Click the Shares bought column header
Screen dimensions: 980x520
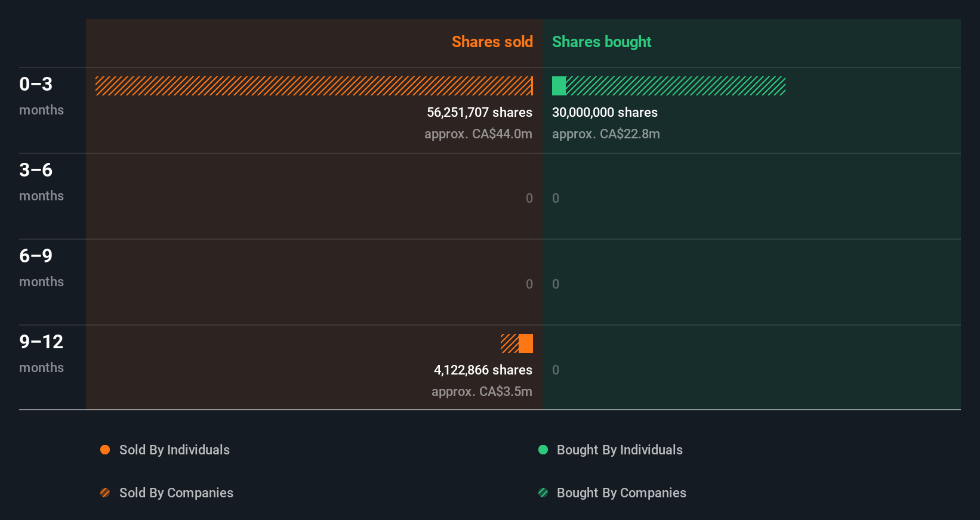coord(602,42)
